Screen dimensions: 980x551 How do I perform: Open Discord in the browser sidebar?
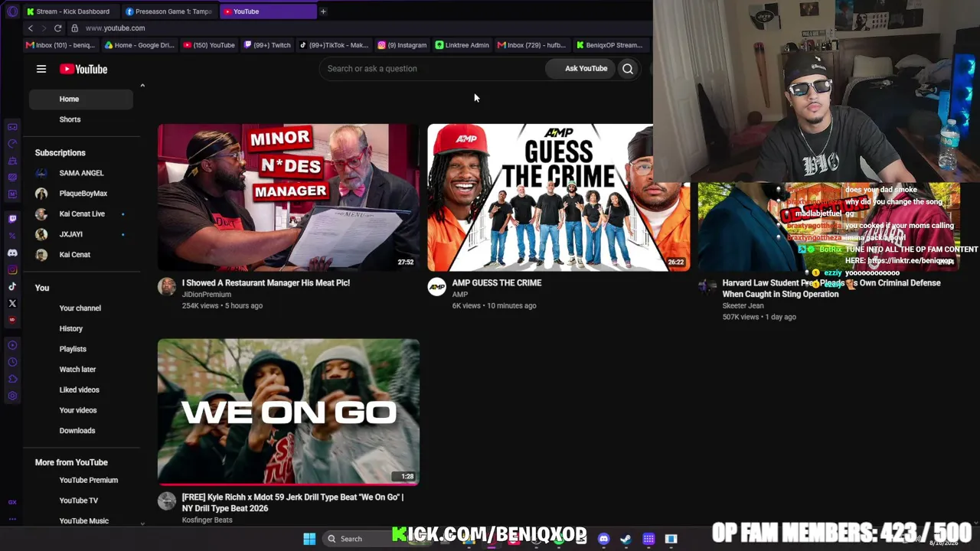click(12, 253)
